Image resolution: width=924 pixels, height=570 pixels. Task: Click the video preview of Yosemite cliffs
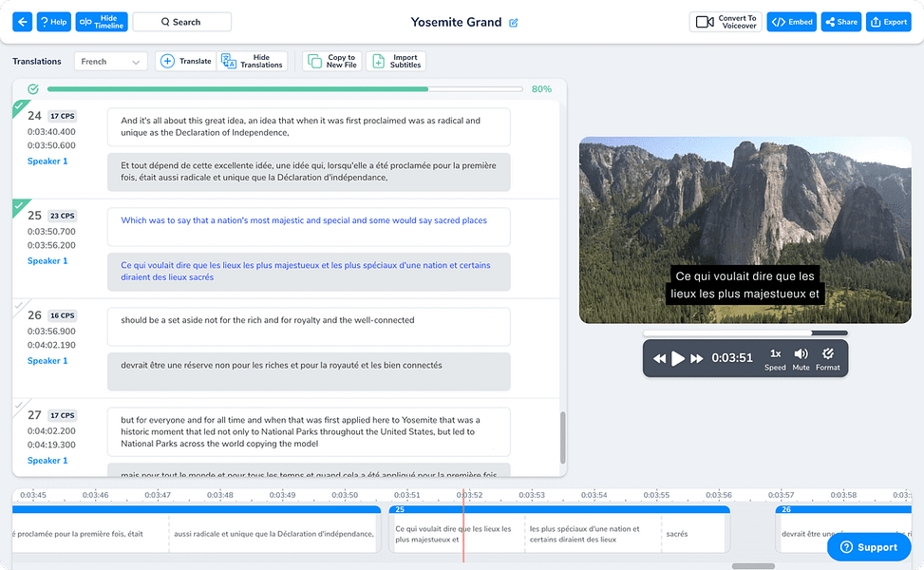[x=745, y=230]
